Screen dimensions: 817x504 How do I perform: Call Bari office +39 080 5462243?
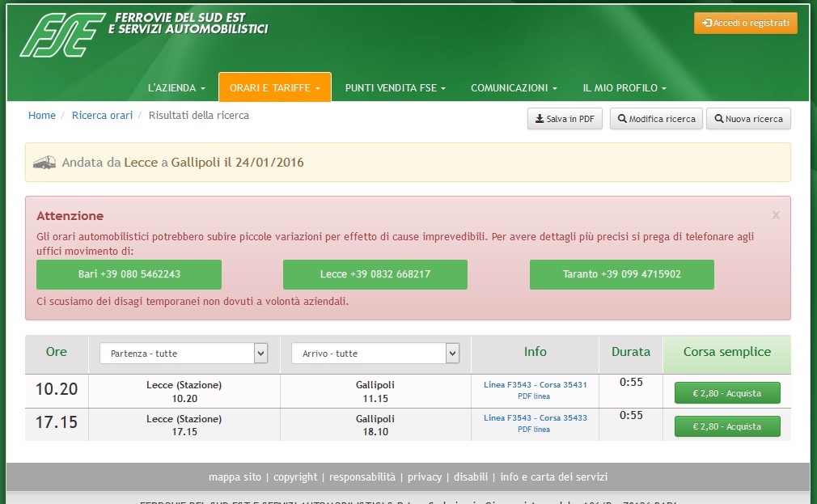pyautogui.click(x=129, y=274)
